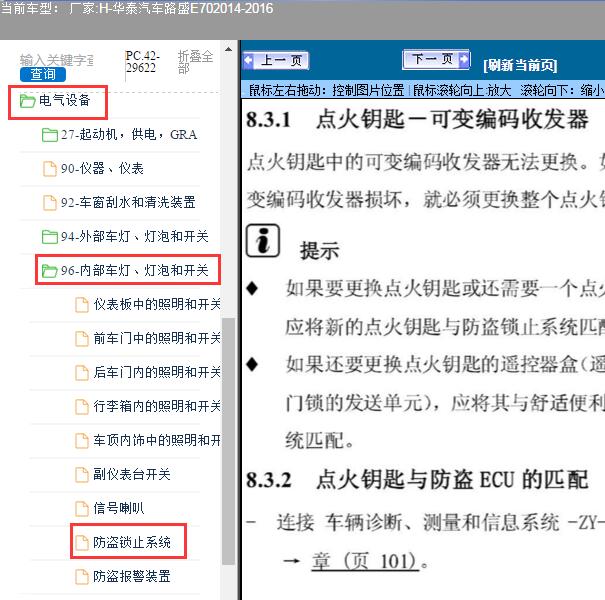Click folder icon of 27-起动机，供电，GRA
This screenshot has width=605, height=600.
(49, 135)
